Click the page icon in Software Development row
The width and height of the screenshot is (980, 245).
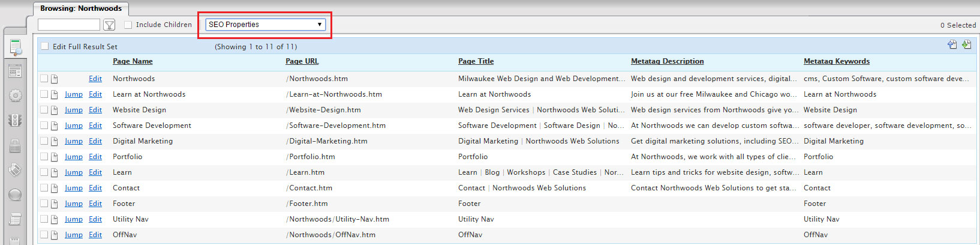tap(54, 126)
